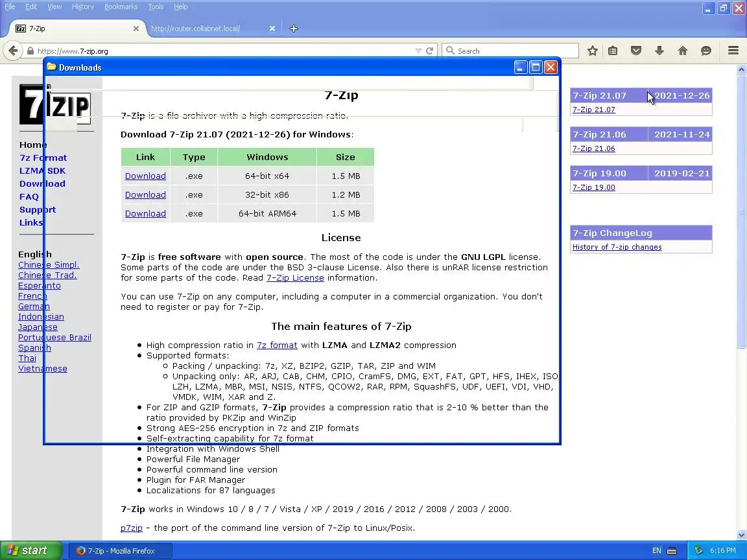Viewport: 747px width, 560px height.
Task: Go to LZMA SDK in sidebar
Action: pyautogui.click(x=42, y=170)
